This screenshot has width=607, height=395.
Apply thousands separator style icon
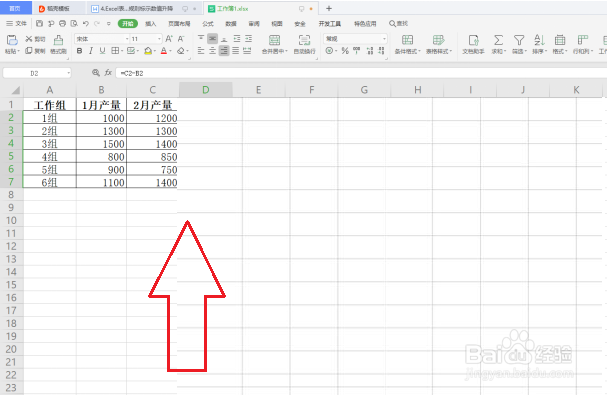click(357, 50)
